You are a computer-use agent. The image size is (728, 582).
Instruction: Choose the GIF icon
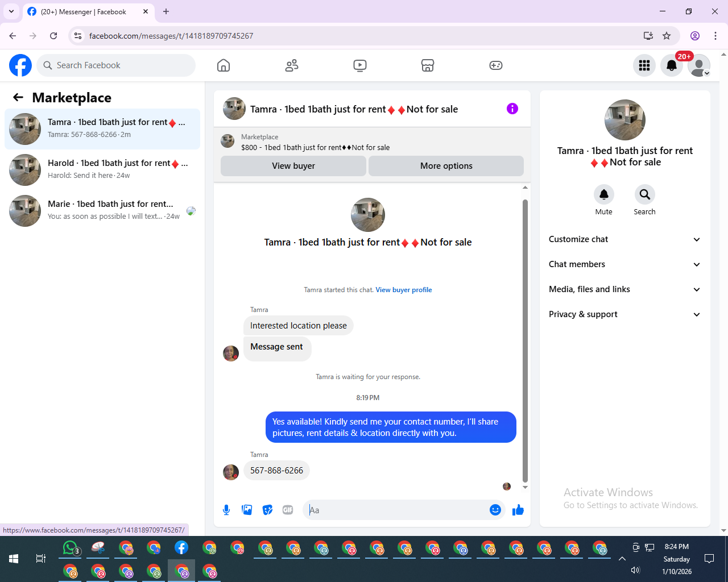(288, 510)
